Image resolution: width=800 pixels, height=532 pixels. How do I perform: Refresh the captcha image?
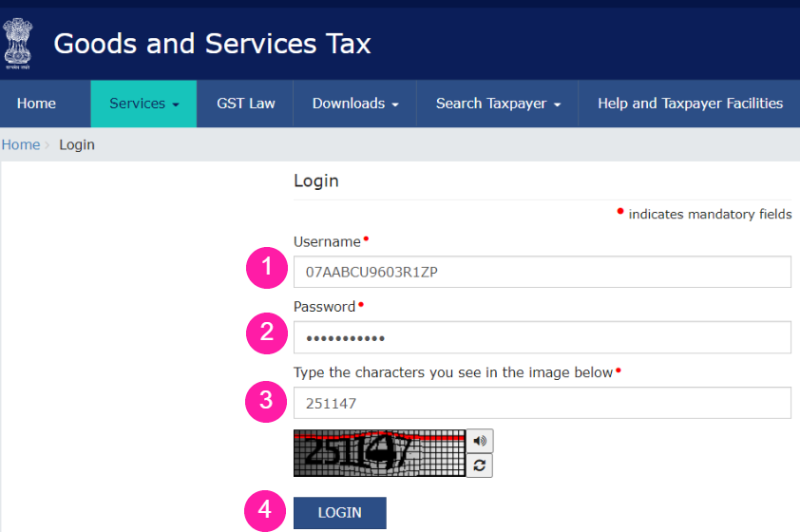480,465
